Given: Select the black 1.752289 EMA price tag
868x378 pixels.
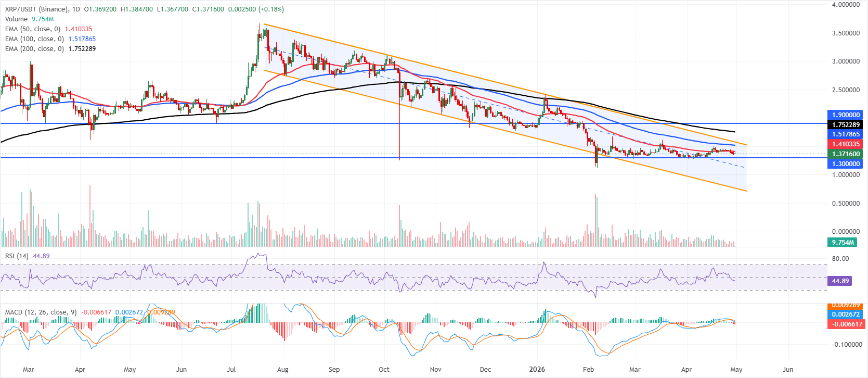Looking at the screenshot, I should (x=845, y=125).
